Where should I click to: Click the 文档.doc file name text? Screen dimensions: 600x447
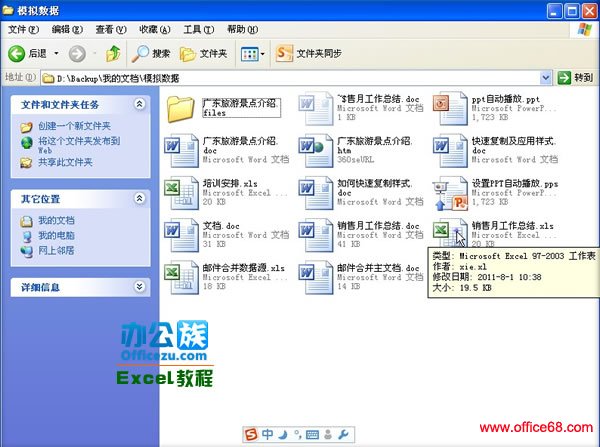pyautogui.click(x=221, y=226)
